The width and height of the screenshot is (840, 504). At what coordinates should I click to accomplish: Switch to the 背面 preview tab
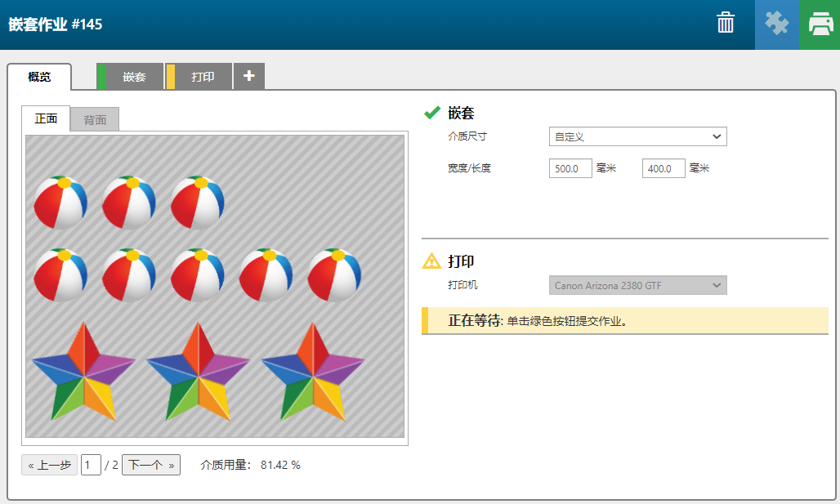coord(95,119)
